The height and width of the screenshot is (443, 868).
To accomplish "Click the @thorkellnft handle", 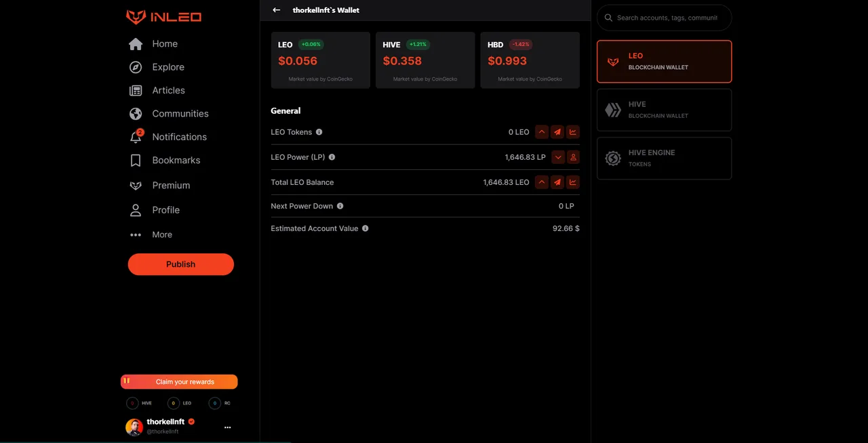I will tap(163, 431).
